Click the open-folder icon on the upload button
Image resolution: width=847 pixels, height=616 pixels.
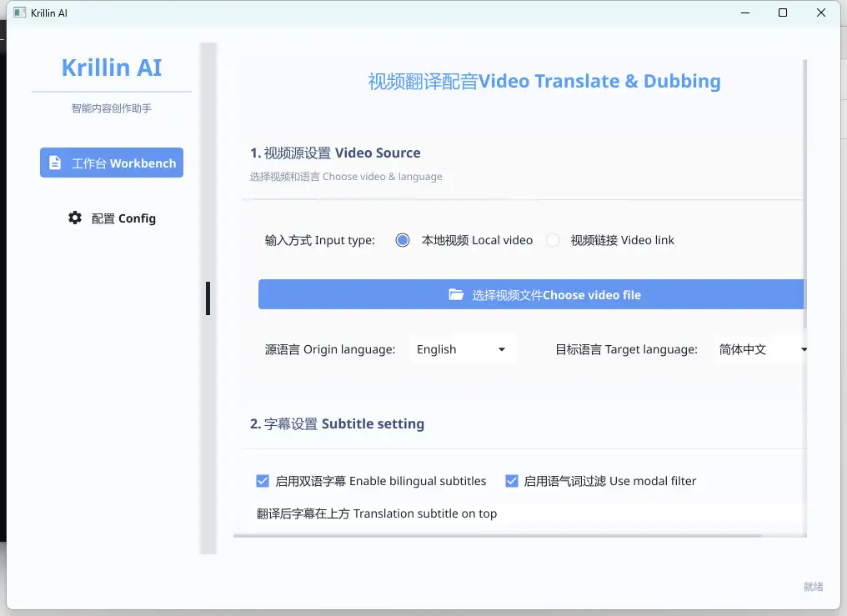pos(456,295)
